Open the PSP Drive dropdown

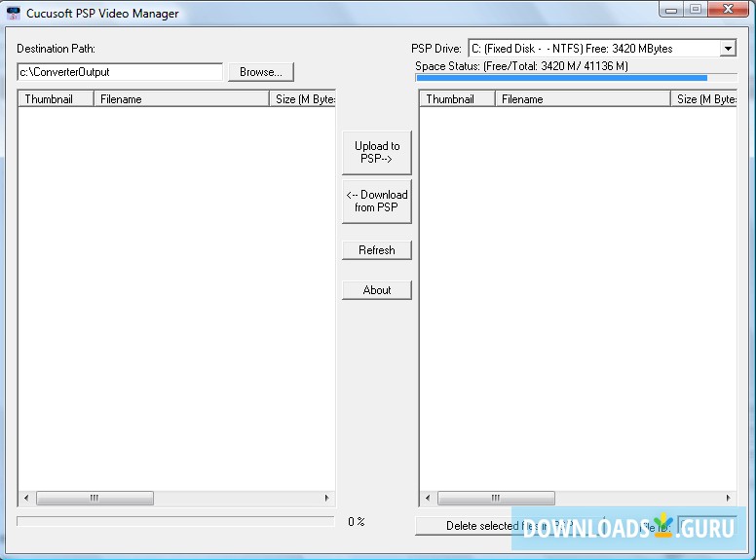click(x=728, y=48)
